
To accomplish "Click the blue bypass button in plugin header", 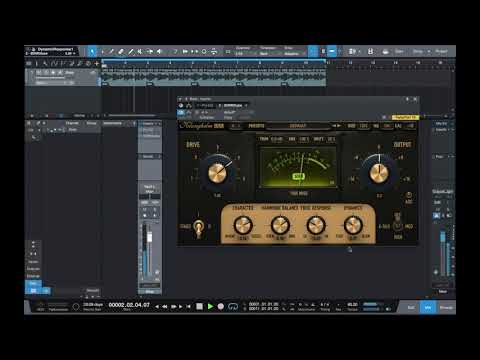I will point(181,113).
